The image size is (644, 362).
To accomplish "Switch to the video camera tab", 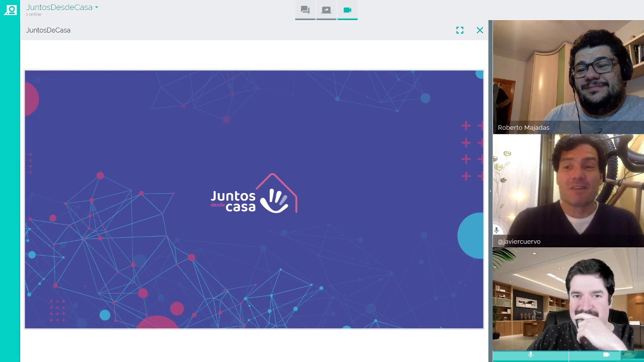I will tap(347, 10).
